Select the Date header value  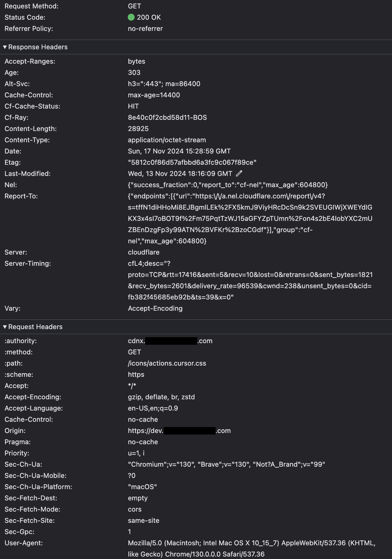click(x=179, y=151)
